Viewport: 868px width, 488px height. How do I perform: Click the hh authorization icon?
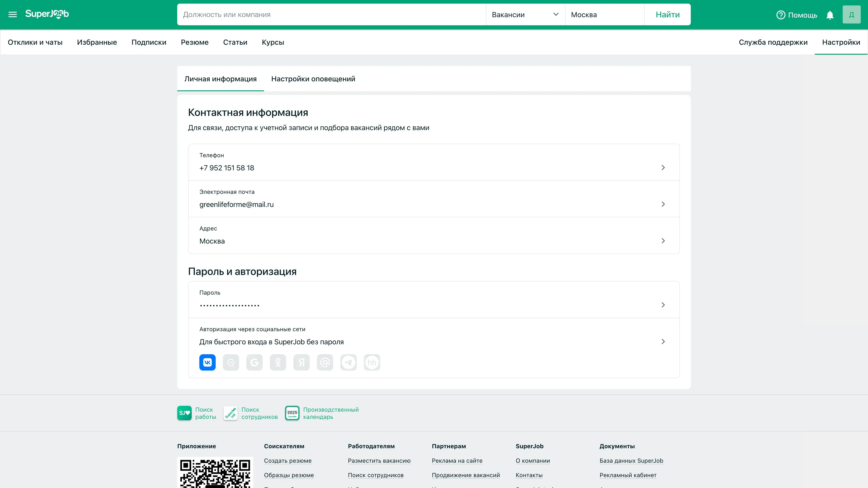pos(372,362)
